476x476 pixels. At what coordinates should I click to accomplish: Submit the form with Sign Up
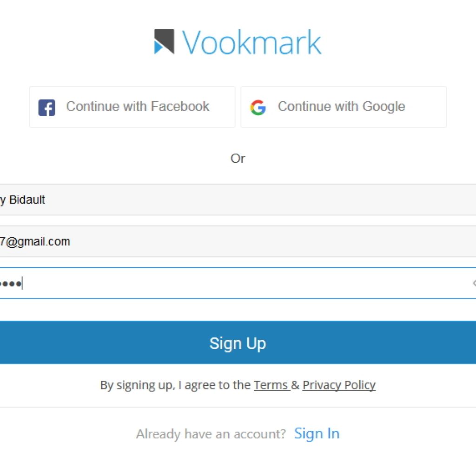(238, 343)
